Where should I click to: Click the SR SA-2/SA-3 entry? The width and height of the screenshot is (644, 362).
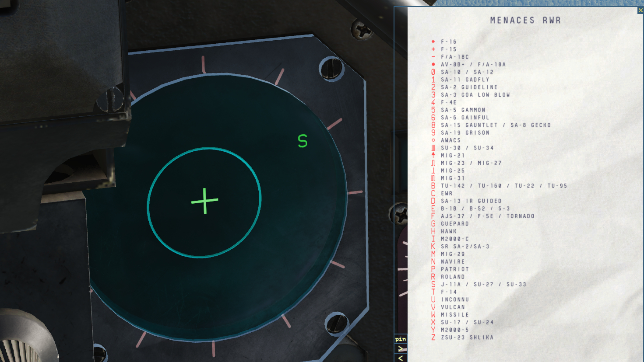tap(465, 246)
